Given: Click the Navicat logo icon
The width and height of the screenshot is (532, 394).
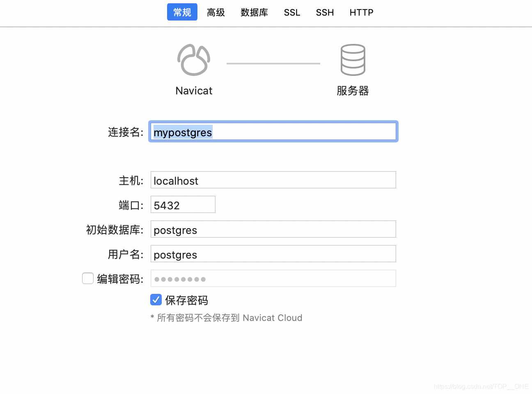Looking at the screenshot, I should [194, 60].
